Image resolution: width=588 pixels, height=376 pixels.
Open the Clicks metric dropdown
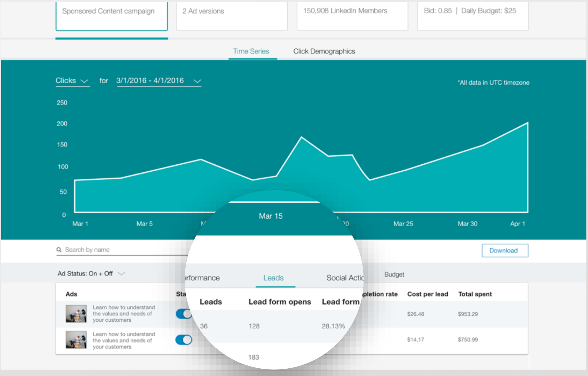coord(72,81)
